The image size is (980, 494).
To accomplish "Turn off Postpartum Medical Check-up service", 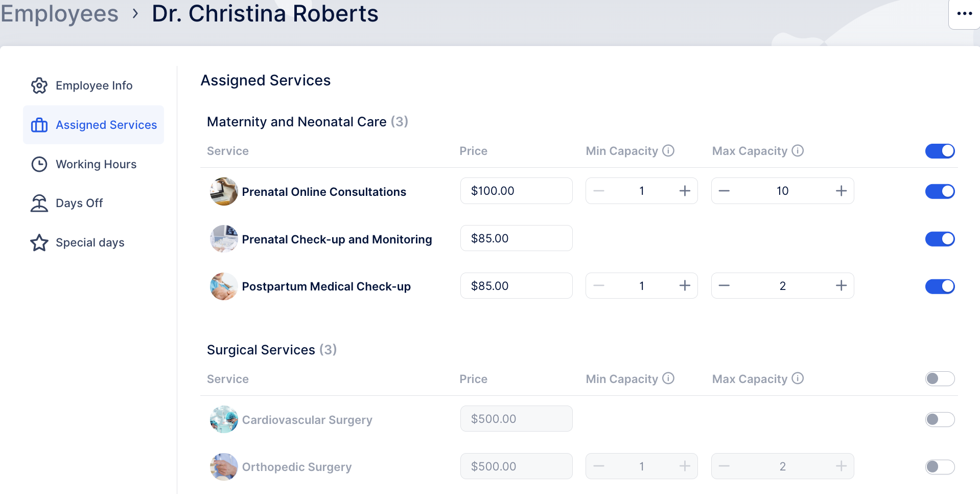I will [x=940, y=286].
